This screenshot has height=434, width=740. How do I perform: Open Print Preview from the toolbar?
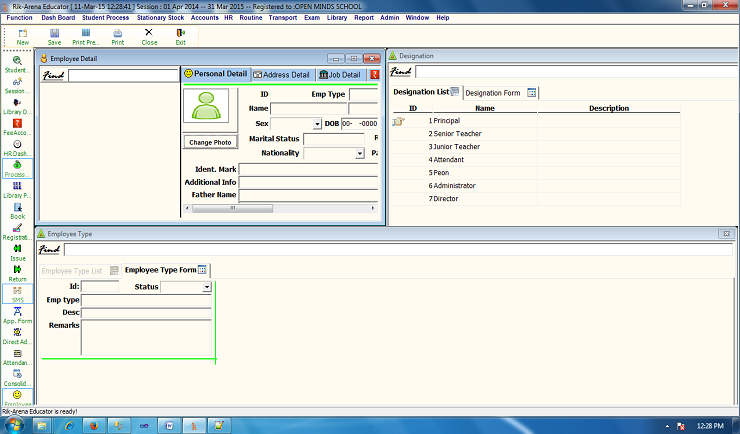click(x=85, y=37)
